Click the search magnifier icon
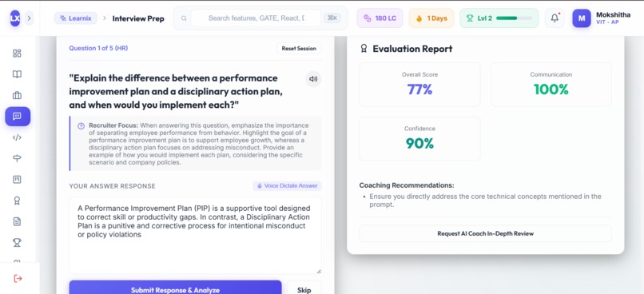The width and height of the screenshot is (644, 294). (x=184, y=18)
